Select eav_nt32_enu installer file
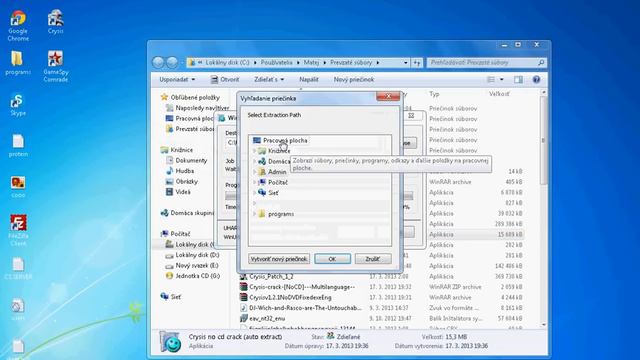The width and height of the screenshot is (640, 360). pyautogui.click(x=267, y=318)
